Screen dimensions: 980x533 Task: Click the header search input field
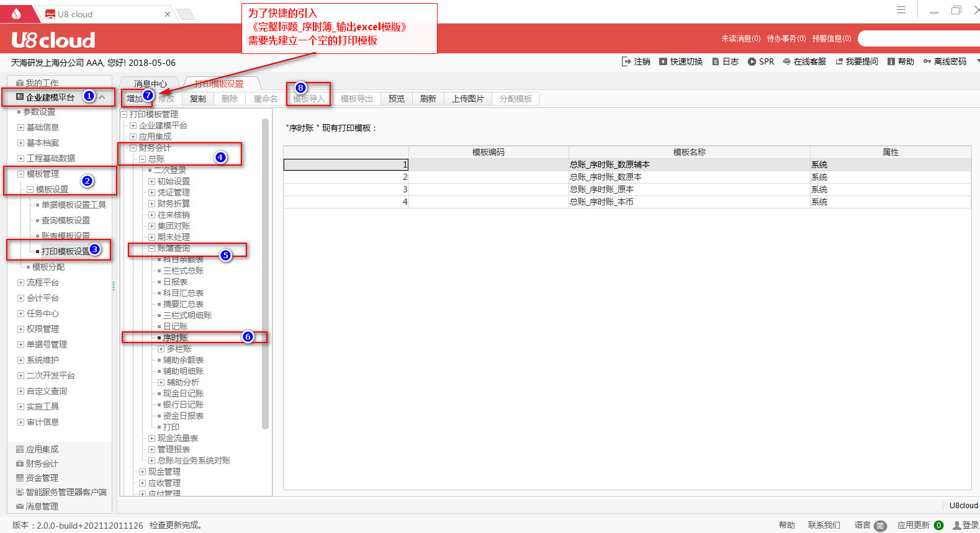(919, 38)
